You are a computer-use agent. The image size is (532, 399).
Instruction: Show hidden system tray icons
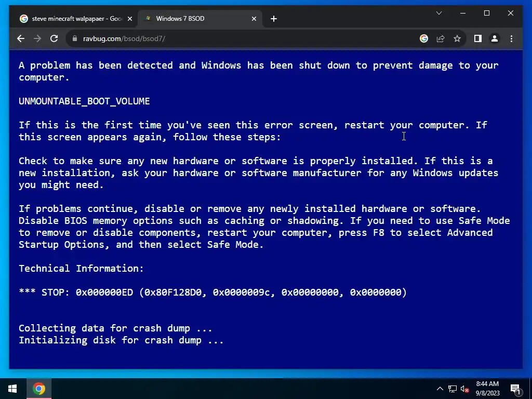pos(440,389)
